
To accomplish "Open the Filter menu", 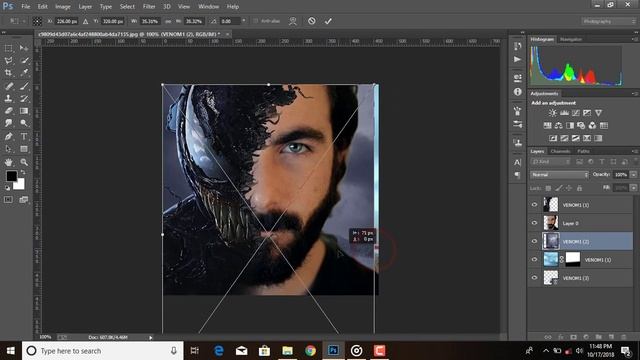I will click(149, 7).
